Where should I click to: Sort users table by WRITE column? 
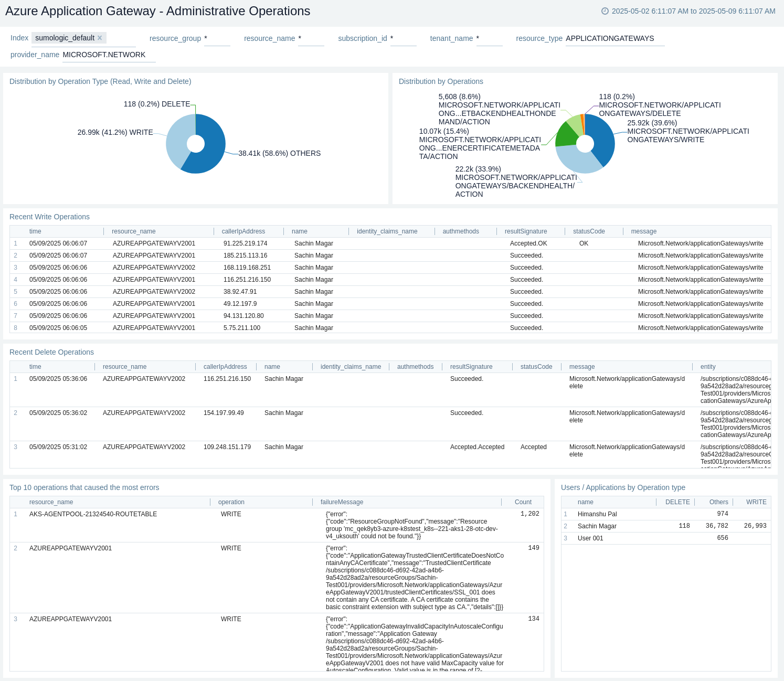click(756, 502)
